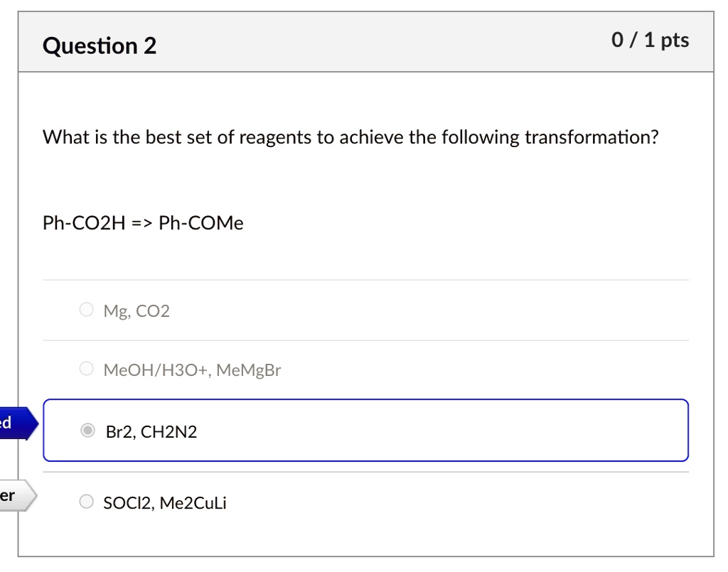The height and width of the screenshot is (572, 728).
Task: Click the Question 2 heading
Action: (x=100, y=46)
